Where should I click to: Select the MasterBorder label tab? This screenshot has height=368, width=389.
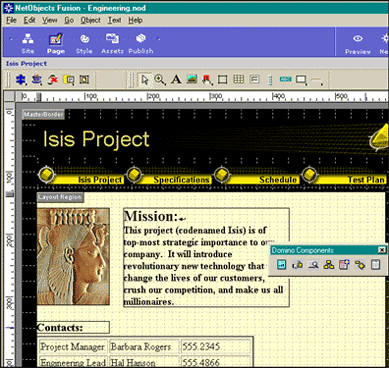44,115
